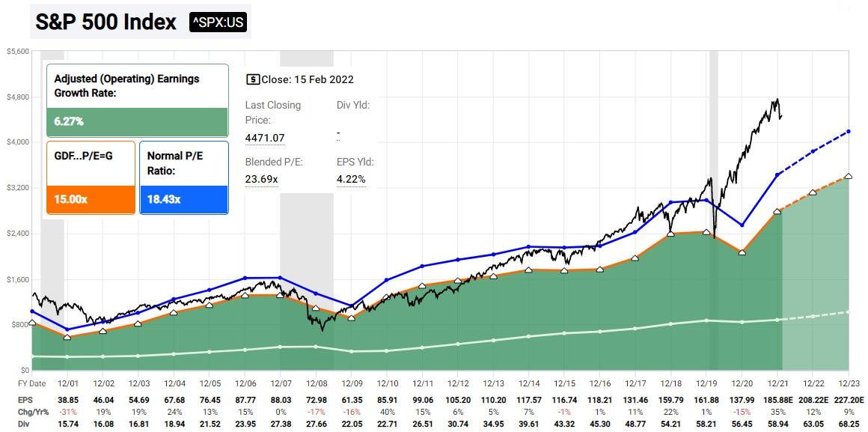868x432 pixels.
Task: Toggle the orange 15.00x GDF P/E legend
Action: 91,199
